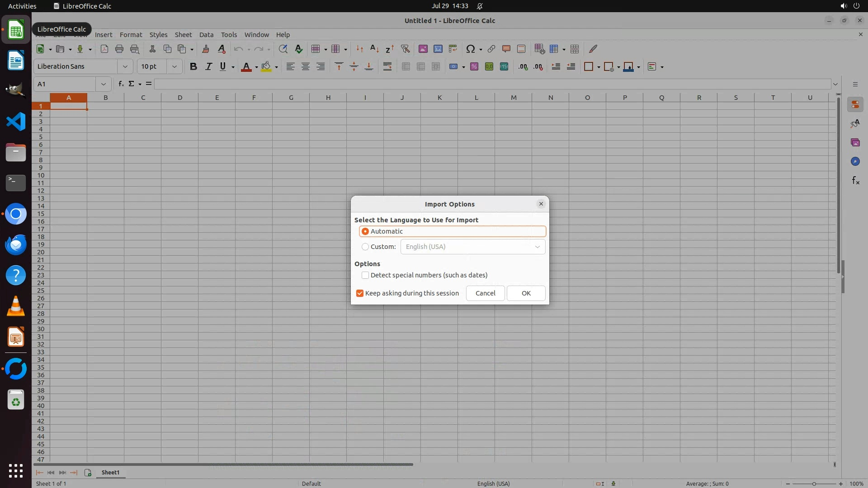The image size is (868, 488).
Task: Uncheck Keep asking during this session
Action: (x=360, y=293)
